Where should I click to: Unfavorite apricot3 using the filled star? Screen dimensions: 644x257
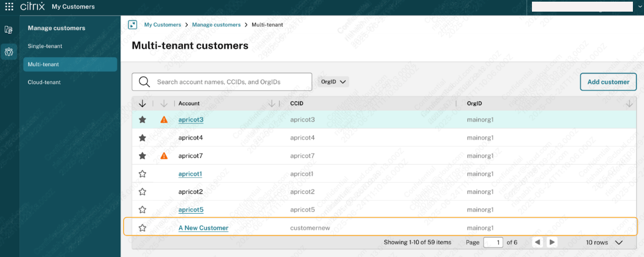(x=143, y=120)
